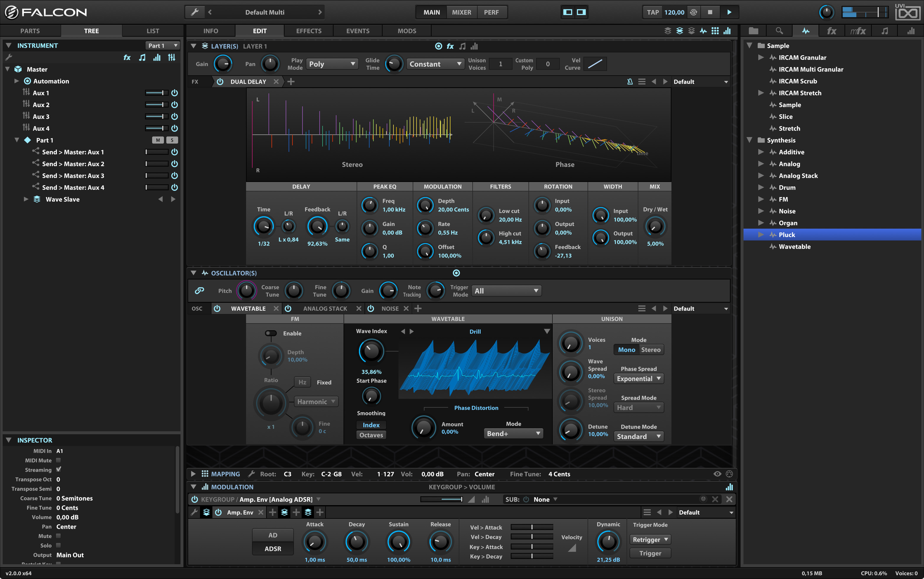
Task: Open the event note icon in browser
Action: [884, 31]
